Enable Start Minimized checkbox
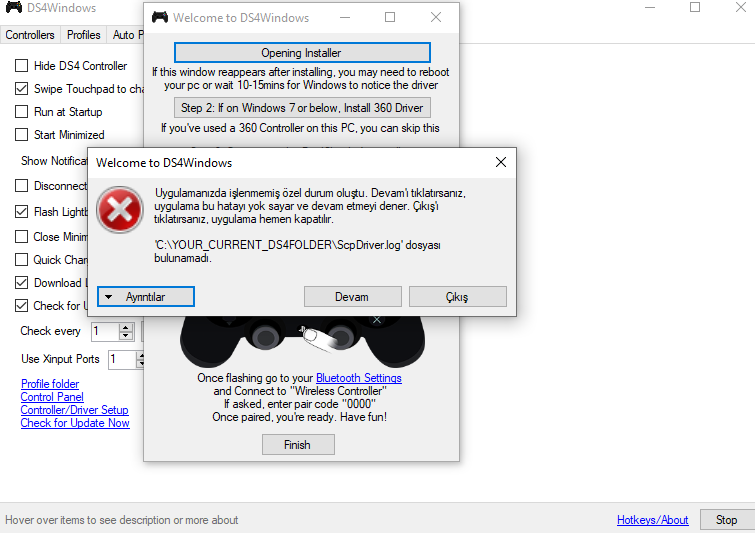755x533 pixels. tap(22, 134)
